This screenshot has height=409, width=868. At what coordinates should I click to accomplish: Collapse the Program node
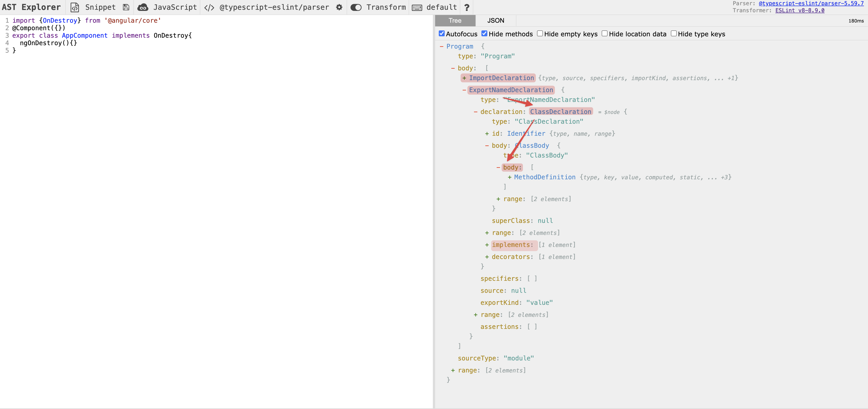point(441,47)
